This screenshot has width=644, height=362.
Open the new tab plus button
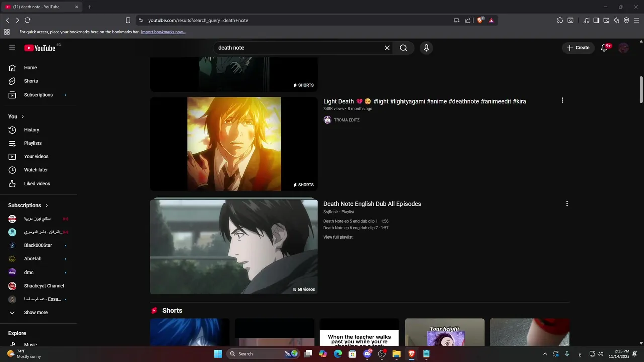[89, 7]
